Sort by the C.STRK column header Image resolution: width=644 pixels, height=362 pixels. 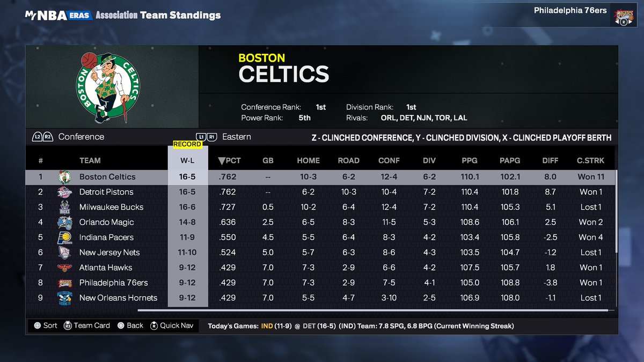[x=590, y=160]
